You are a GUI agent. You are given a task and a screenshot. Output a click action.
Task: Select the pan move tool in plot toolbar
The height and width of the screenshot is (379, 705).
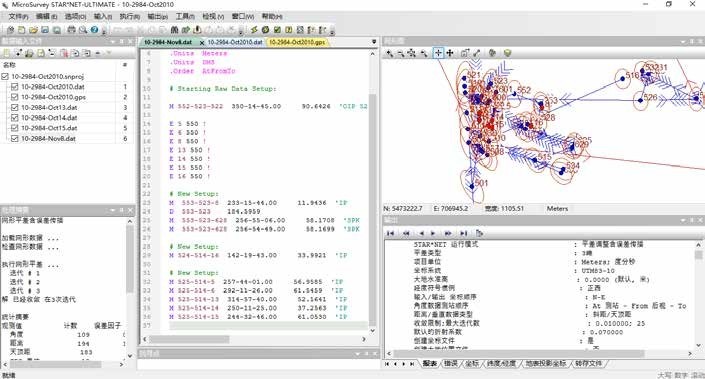point(450,53)
